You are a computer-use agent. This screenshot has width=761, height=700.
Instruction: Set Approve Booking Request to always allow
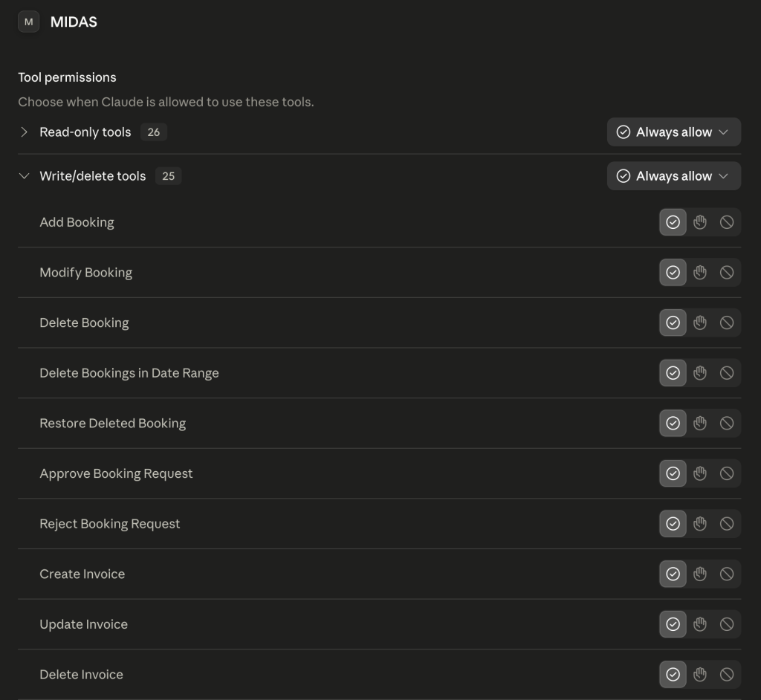(x=673, y=473)
